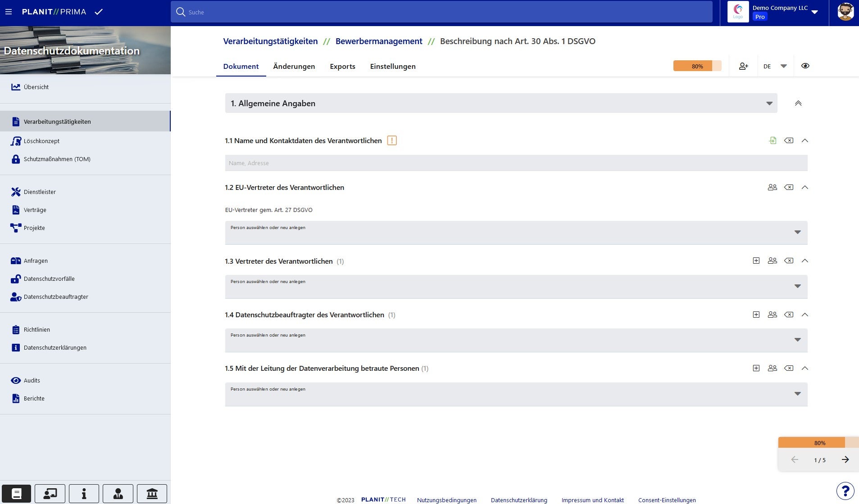Go to next page arrow in pager
The width and height of the screenshot is (859, 504).
[x=845, y=459]
